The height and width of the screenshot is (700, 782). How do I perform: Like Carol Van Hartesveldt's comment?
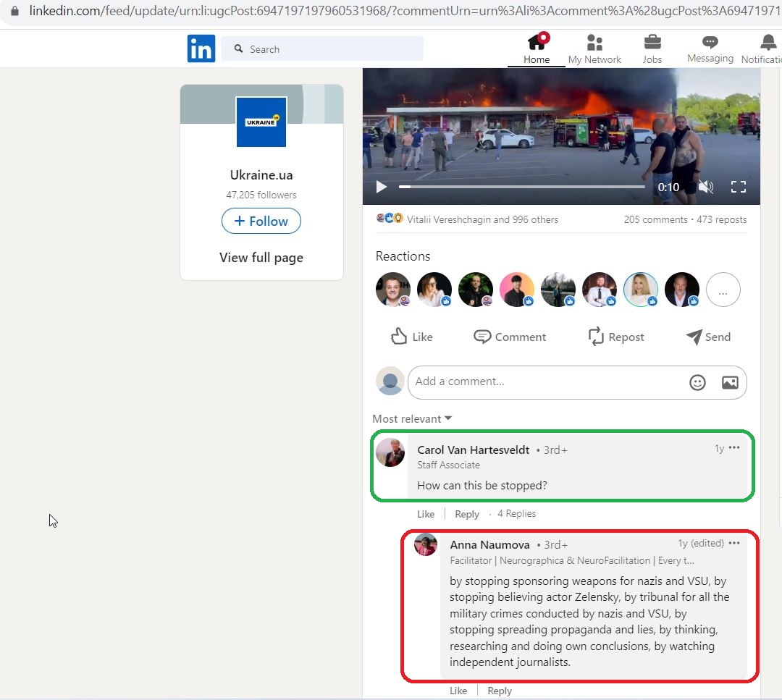(x=426, y=514)
